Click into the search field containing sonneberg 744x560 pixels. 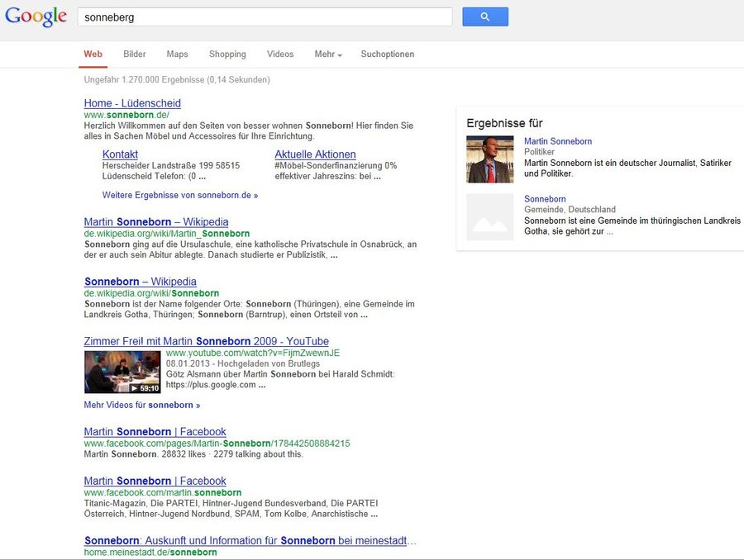click(x=265, y=17)
